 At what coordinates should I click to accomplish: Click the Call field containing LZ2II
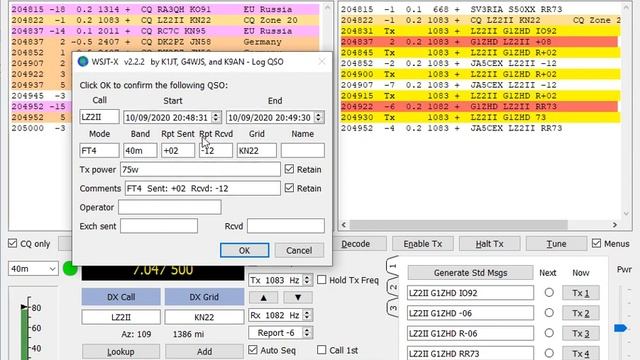tap(100, 117)
